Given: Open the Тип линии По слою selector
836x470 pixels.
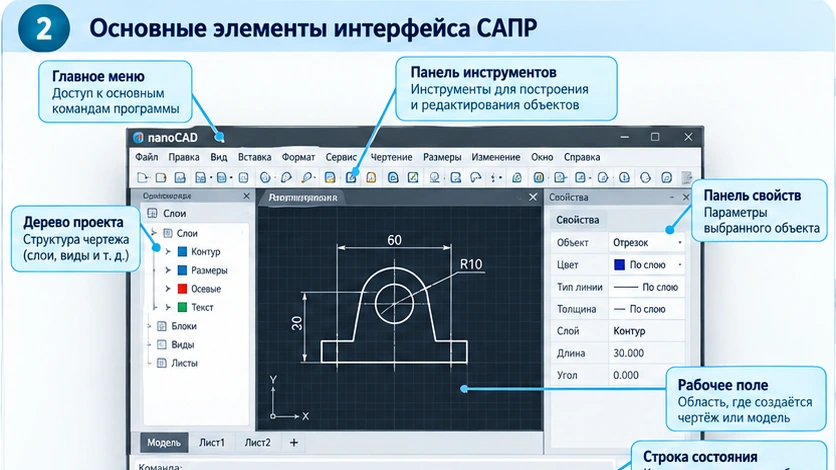Looking at the screenshot, I should 647,287.
